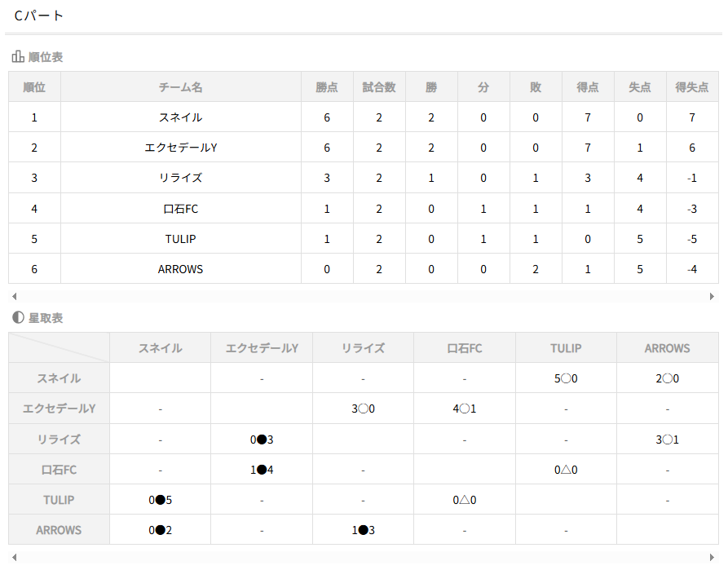
Task: Click right scroll arrow under the standings table
Action: click(713, 297)
